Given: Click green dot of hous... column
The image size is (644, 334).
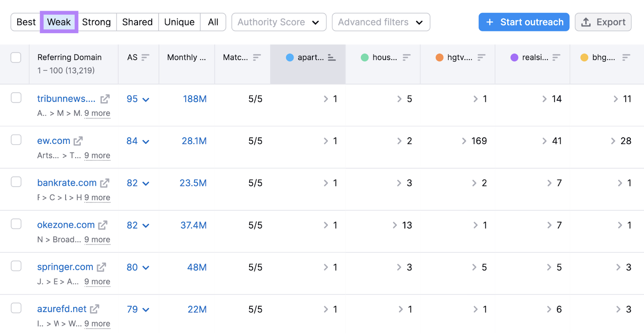Looking at the screenshot, I should [x=365, y=57].
